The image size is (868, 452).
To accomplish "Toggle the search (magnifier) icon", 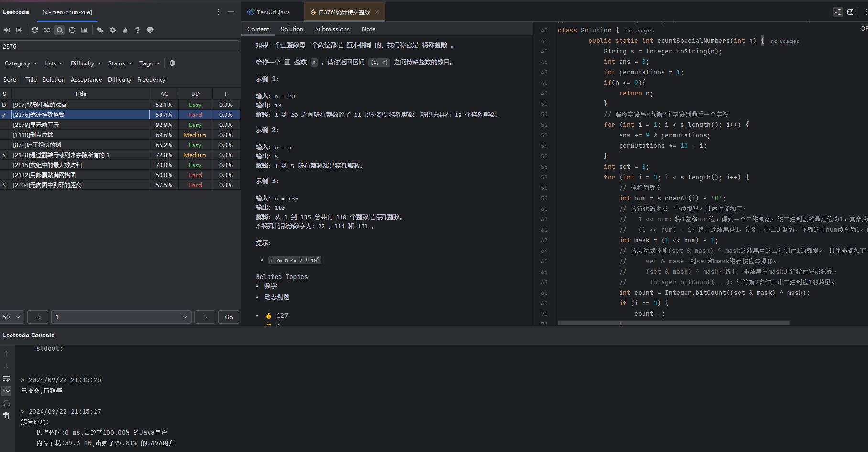I will (x=60, y=30).
